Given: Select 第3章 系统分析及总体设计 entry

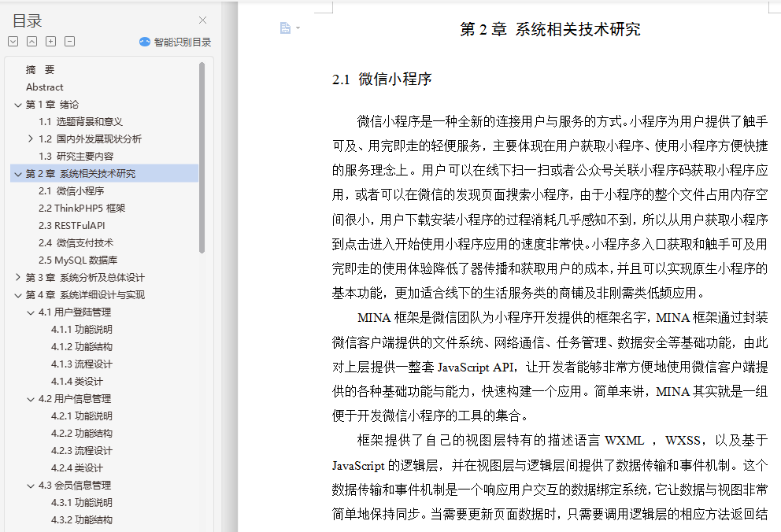Looking at the screenshot, I should [85, 277].
